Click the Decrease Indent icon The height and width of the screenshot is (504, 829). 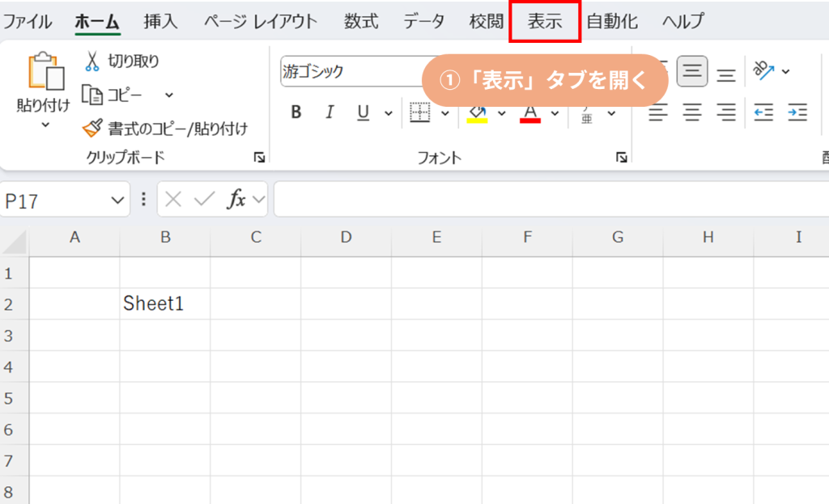[763, 112]
